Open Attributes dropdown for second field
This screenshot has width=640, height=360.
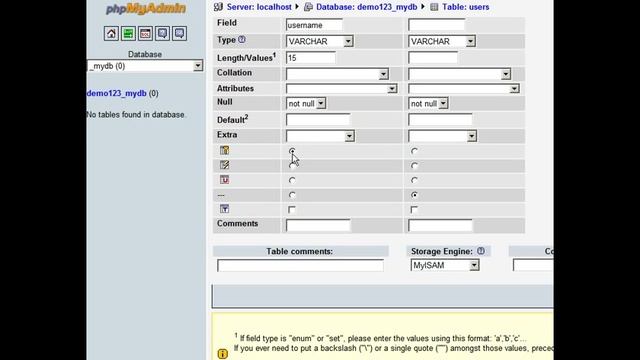tap(464, 89)
